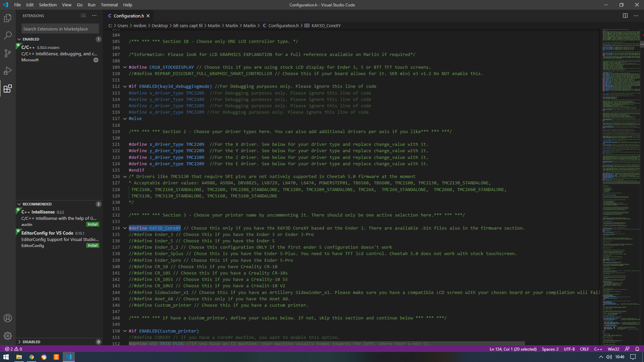Click the 'blt sans capt fil' breadcrumb
The width and height of the screenshot is (644, 362).
(x=188, y=25)
